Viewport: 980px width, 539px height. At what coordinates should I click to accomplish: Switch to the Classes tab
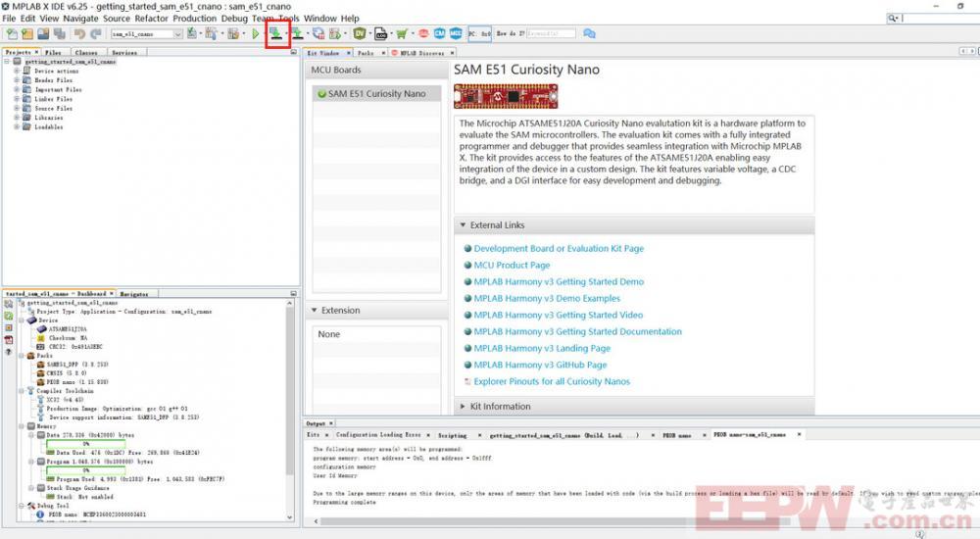[85, 53]
